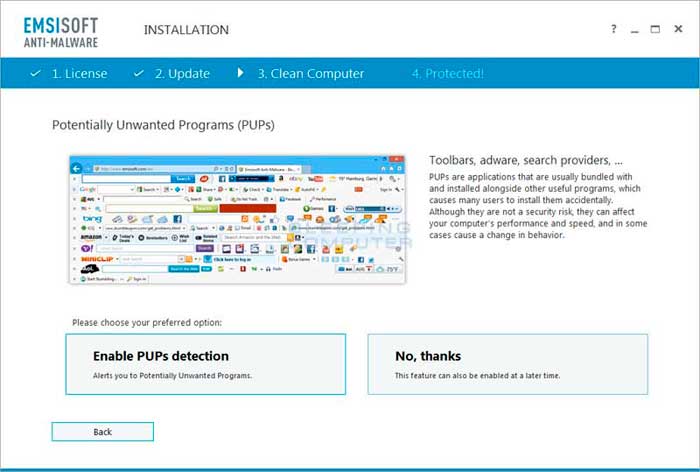Open the 1. License step
The image size is (700, 472).
click(x=79, y=74)
